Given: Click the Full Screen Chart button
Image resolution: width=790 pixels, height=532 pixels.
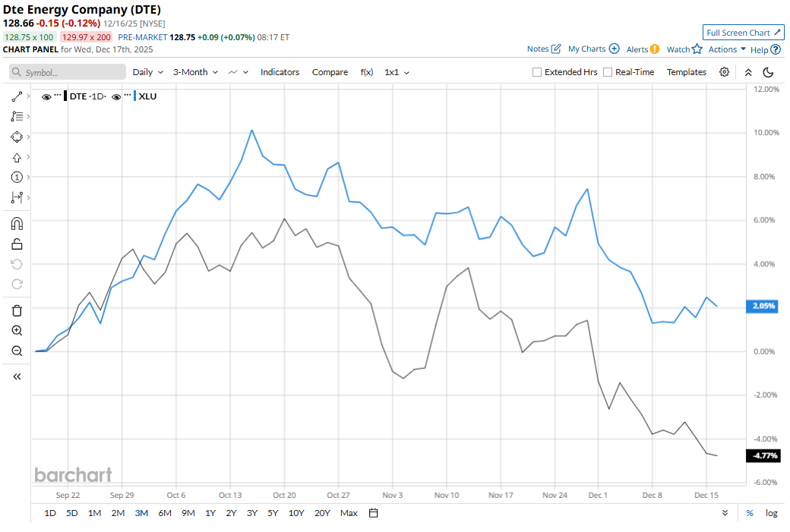Looking at the screenshot, I should (x=743, y=32).
